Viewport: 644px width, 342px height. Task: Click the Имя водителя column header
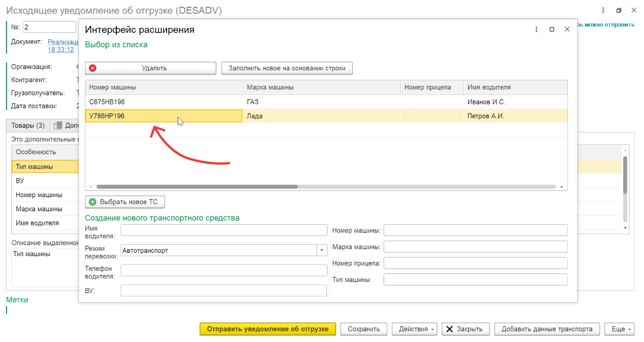[516, 87]
